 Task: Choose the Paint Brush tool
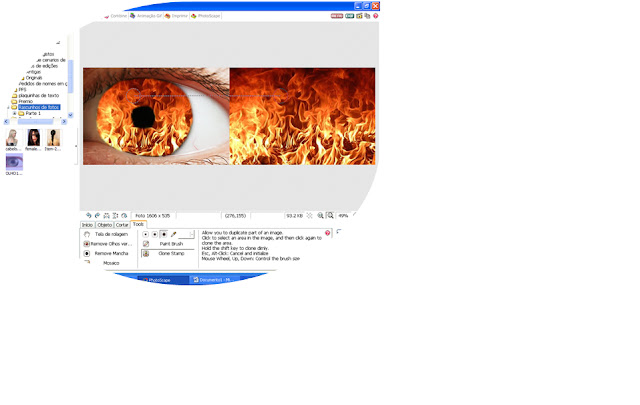(168, 244)
